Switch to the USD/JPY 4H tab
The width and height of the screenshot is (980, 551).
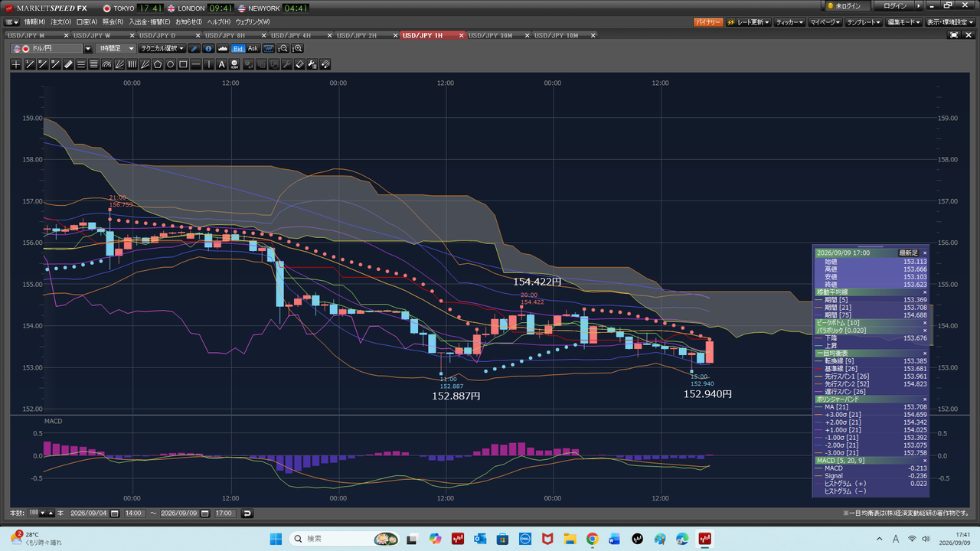(x=292, y=35)
